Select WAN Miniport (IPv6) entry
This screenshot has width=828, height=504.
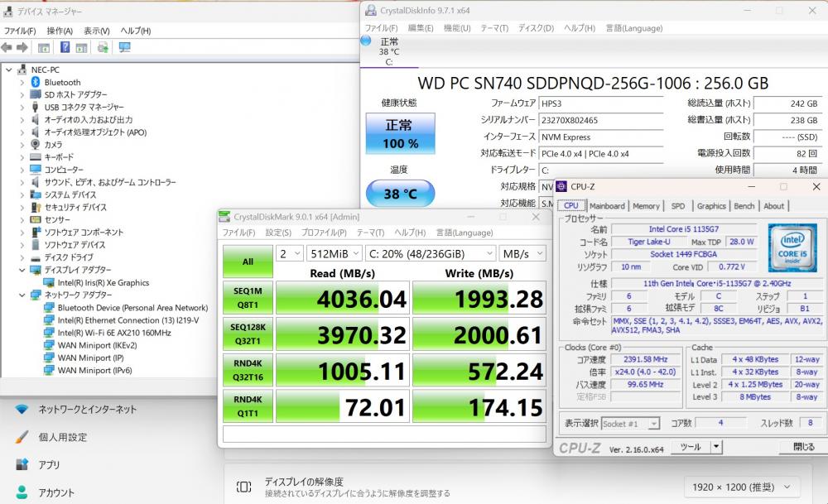coord(95,370)
